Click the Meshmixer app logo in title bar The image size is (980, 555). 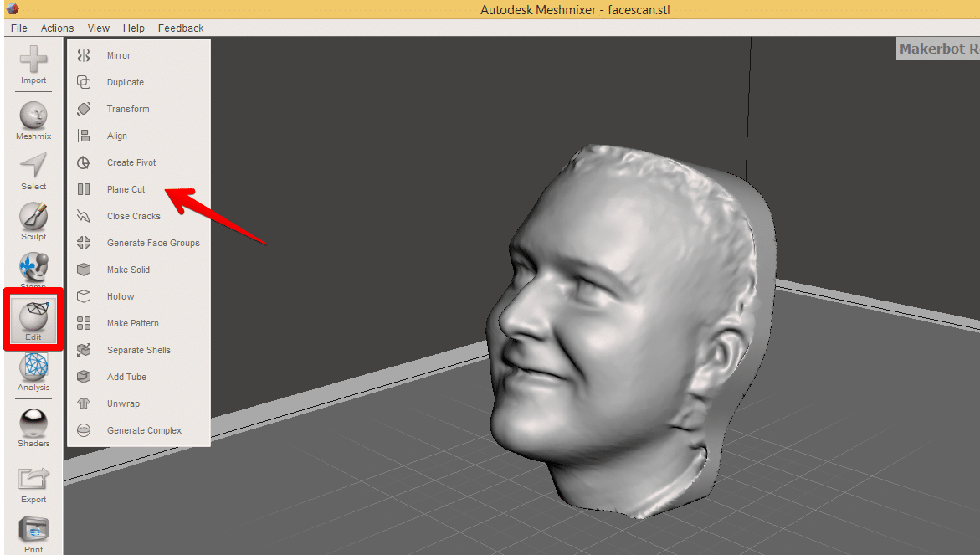pos(13,8)
